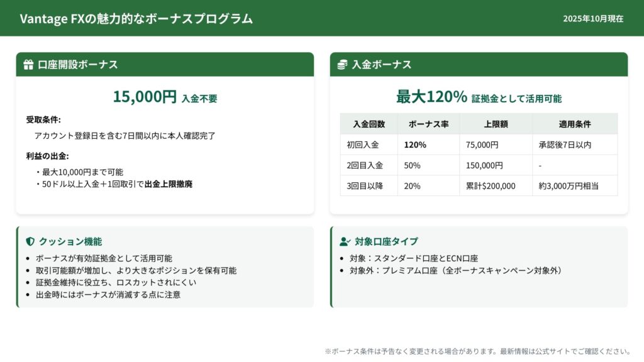Click the 出金時にはボーナスが消滅する点に注意 bullet
Image resolution: width=644 pixels, height=362 pixels.
point(108,294)
